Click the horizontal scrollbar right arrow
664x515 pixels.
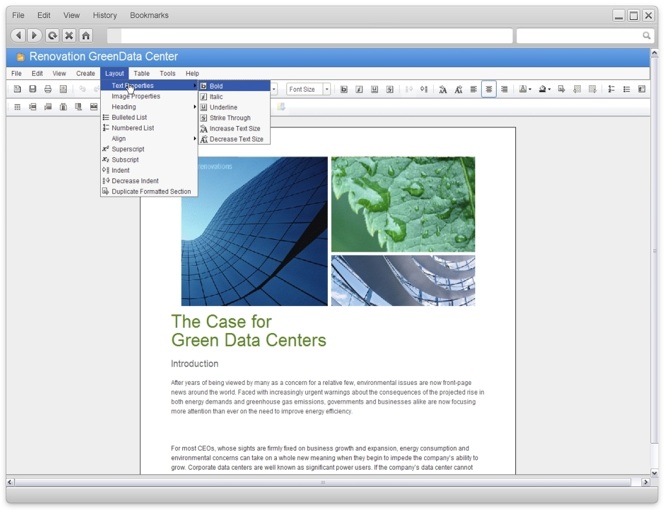coord(645,482)
